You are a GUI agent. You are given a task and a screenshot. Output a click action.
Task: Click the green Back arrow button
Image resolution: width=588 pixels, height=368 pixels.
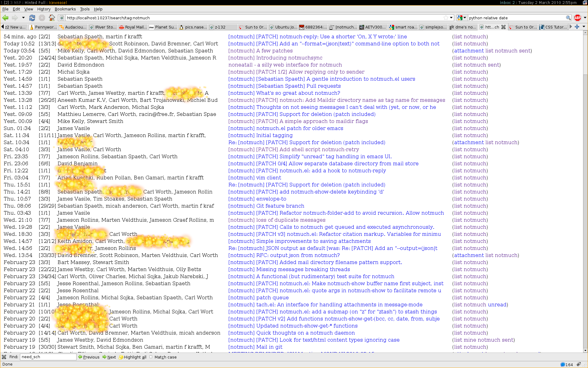(x=6, y=18)
